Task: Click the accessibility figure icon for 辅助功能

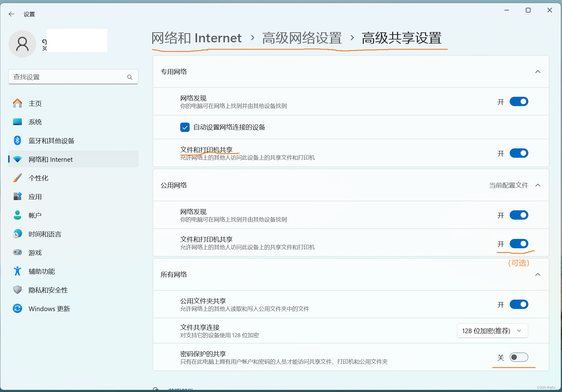Action: point(17,271)
